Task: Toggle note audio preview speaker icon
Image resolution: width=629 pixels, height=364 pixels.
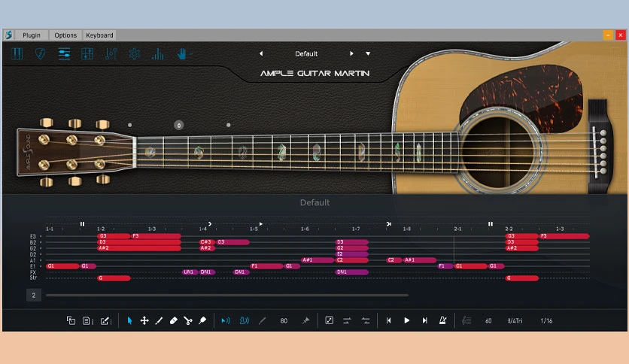Action: [x=226, y=320]
